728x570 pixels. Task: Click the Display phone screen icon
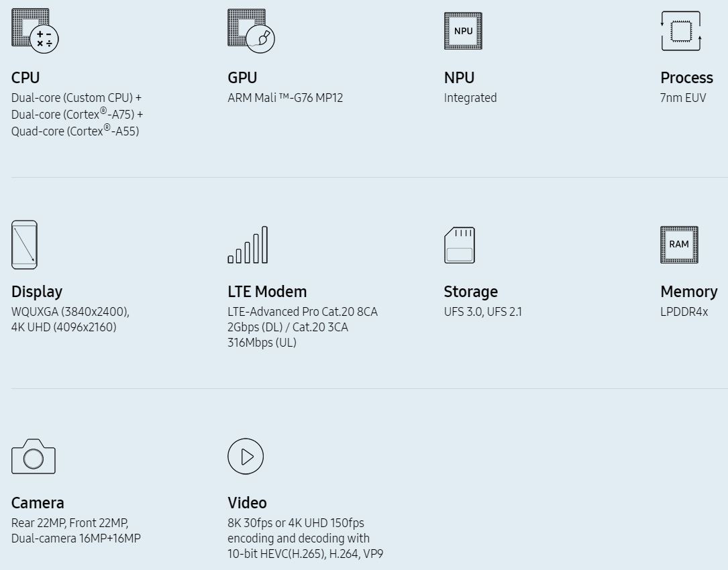24,245
